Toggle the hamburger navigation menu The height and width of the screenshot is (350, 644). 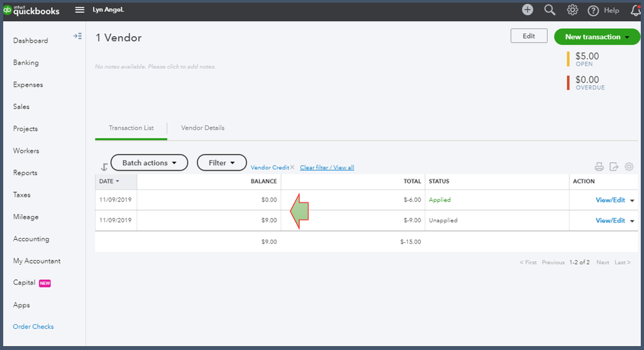pos(79,10)
